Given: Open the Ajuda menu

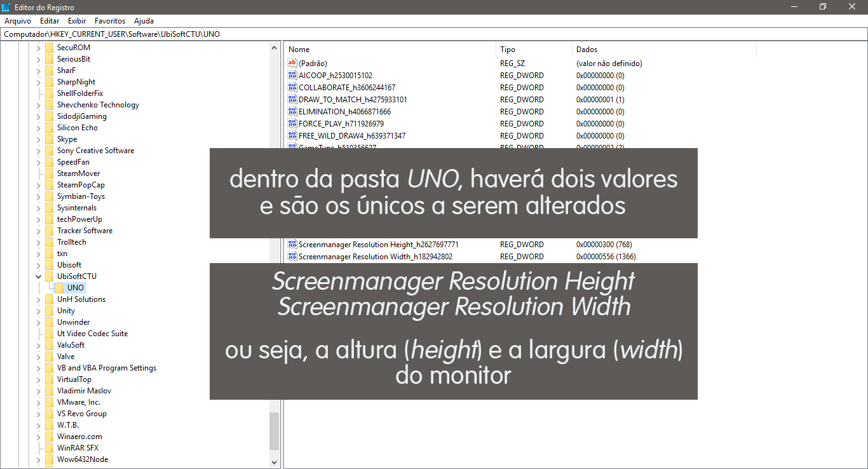Looking at the screenshot, I should pos(144,21).
